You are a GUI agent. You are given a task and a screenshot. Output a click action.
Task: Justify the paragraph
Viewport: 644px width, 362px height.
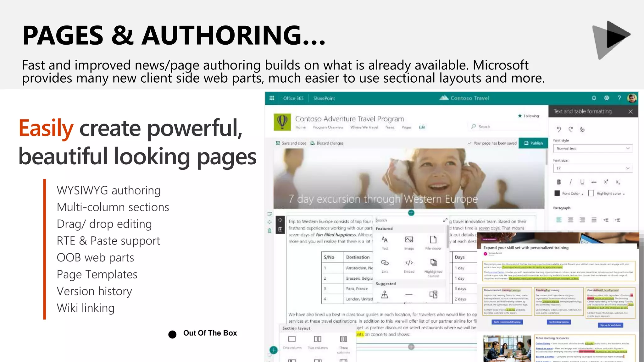click(x=594, y=220)
